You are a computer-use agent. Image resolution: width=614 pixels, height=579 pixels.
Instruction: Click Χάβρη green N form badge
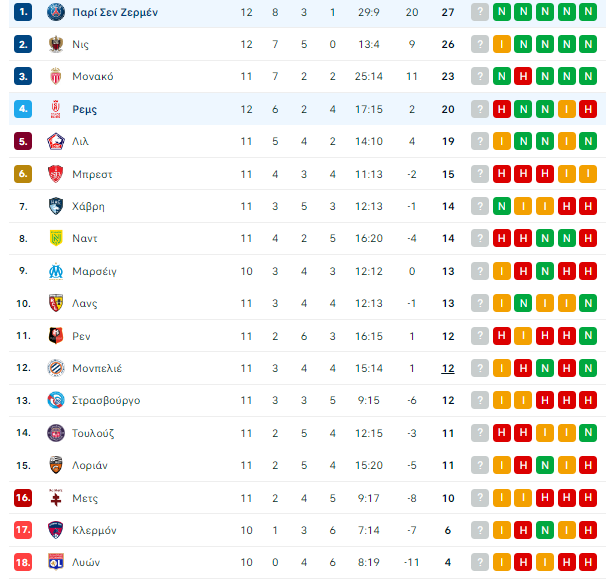502,206
